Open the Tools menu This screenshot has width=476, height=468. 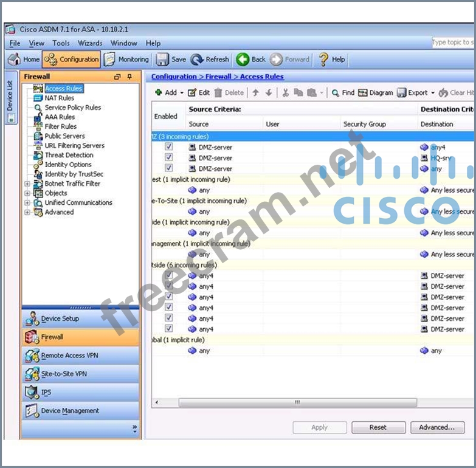coord(61,43)
